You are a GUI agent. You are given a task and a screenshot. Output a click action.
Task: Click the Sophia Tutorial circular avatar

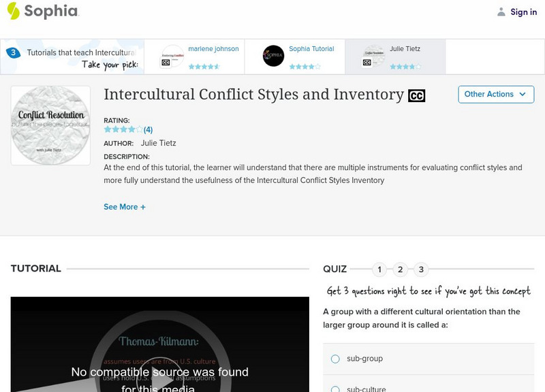[x=273, y=55]
